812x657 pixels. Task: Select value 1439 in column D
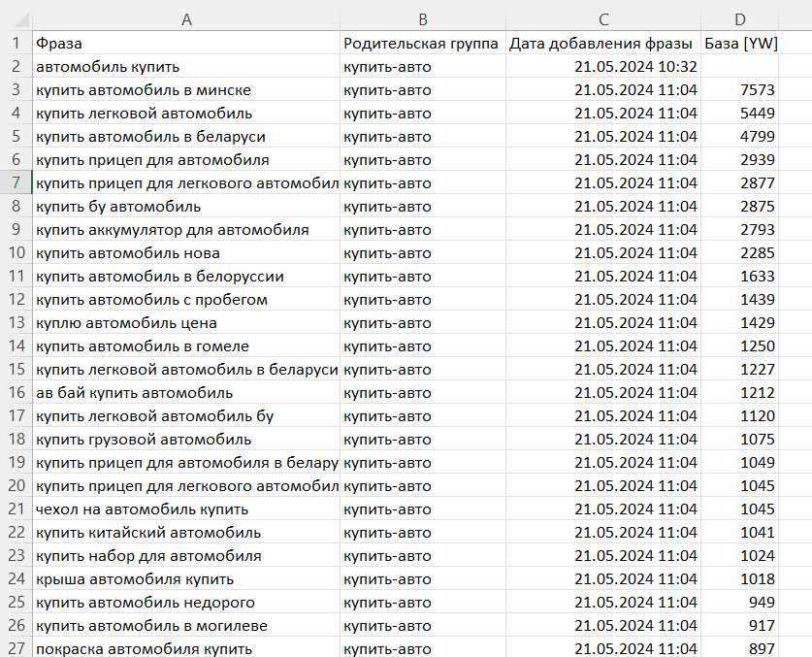click(739, 300)
